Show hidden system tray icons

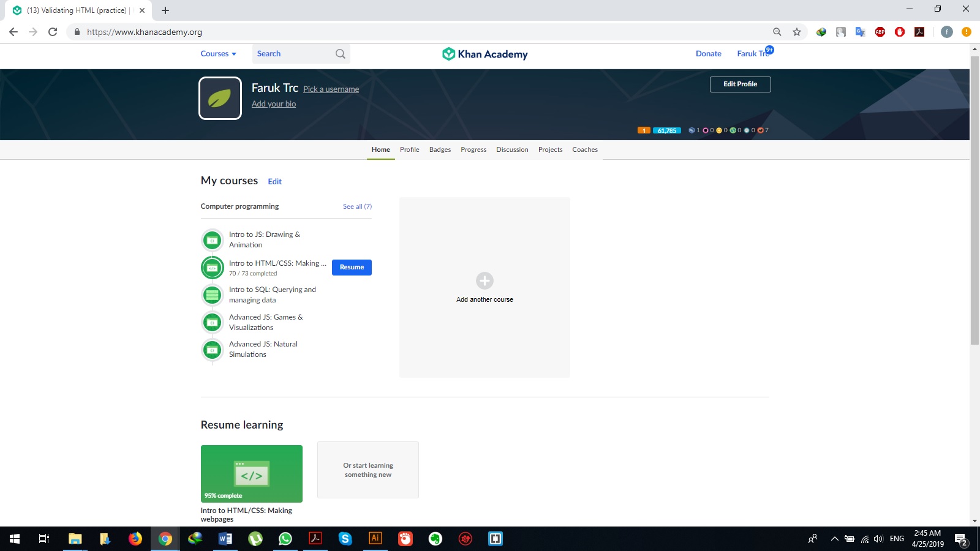pos(834,539)
